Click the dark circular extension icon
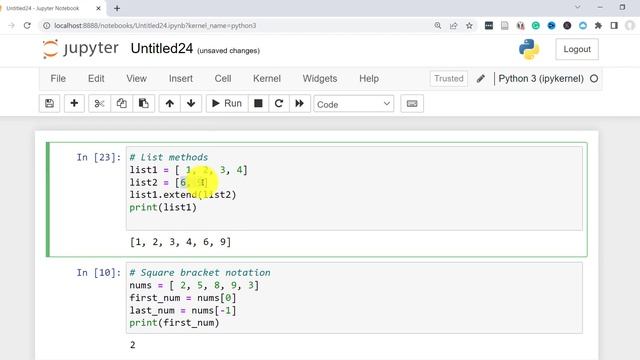Image resolution: width=640 pixels, height=360 pixels. (x=567, y=26)
